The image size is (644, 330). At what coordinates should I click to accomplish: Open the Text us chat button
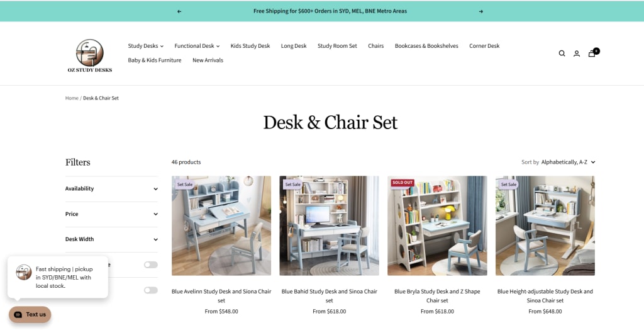[x=30, y=314]
